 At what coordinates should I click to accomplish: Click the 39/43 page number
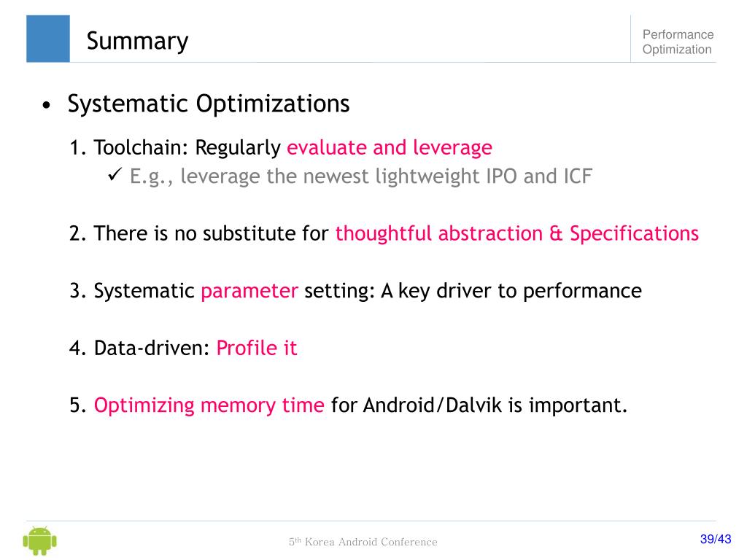pos(716,539)
